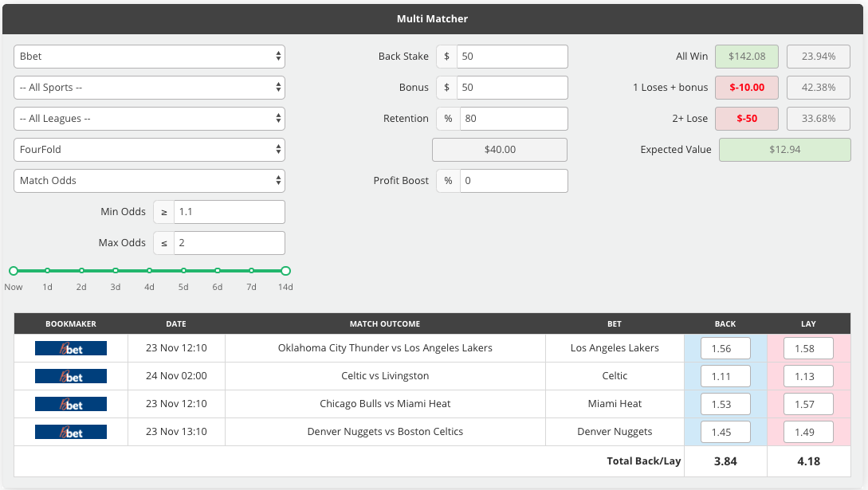
Task: Edit the Los Angeles Lakers back odds
Action: point(725,347)
